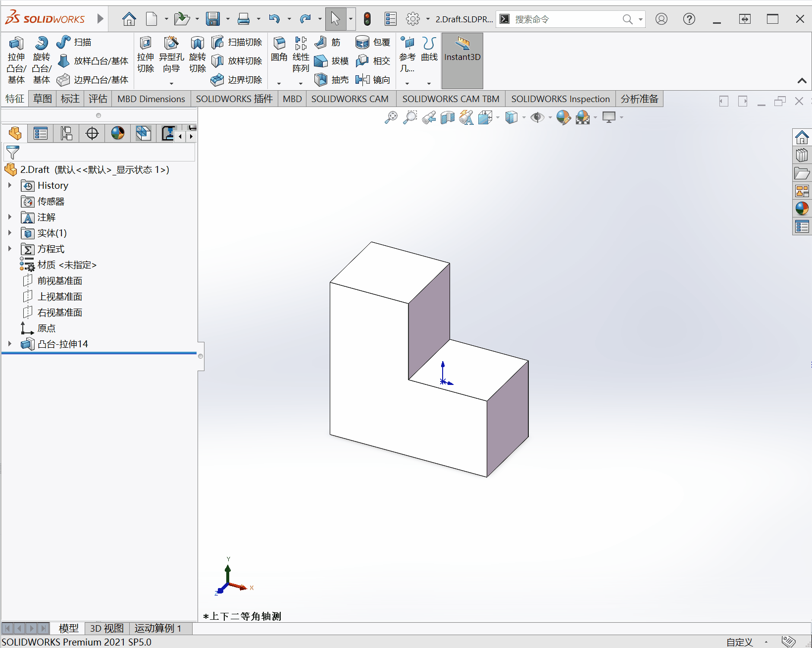Collapse the CommandManager ribbon chevron

pyautogui.click(x=802, y=81)
